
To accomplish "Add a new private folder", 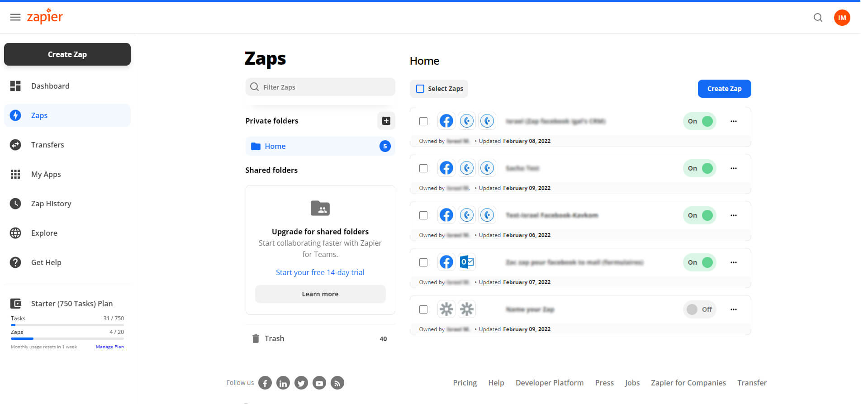I will pyautogui.click(x=386, y=121).
